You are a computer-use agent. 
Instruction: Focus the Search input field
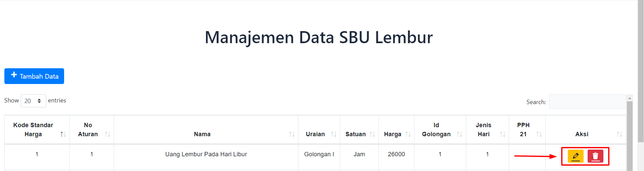pos(587,102)
